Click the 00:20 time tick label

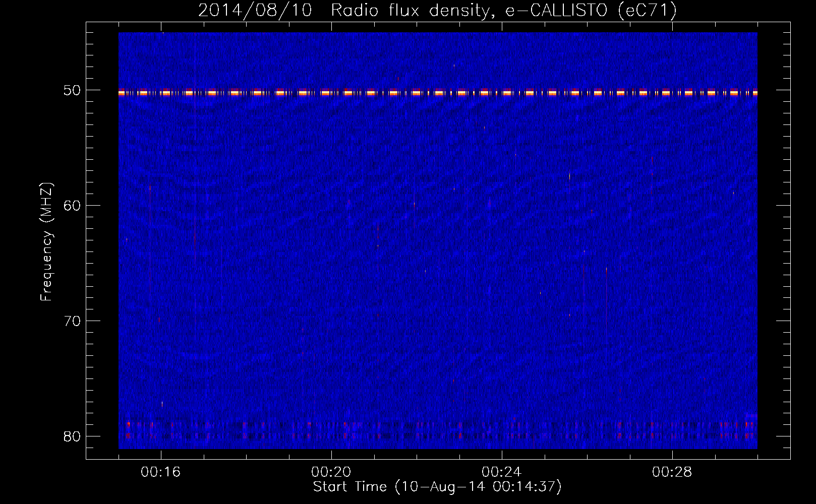(331, 472)
